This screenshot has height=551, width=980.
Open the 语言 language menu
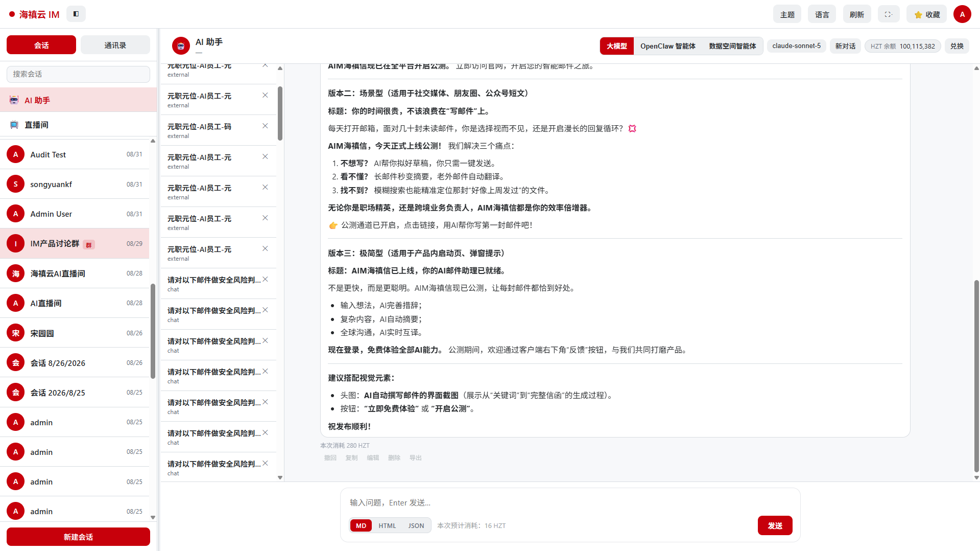tap(822, 14)
